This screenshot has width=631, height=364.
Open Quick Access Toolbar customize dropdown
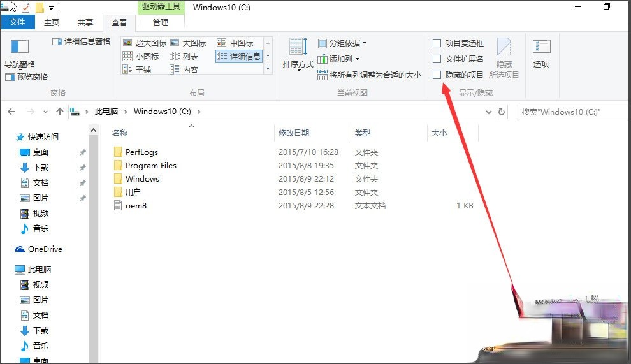[x=51, y=8]
